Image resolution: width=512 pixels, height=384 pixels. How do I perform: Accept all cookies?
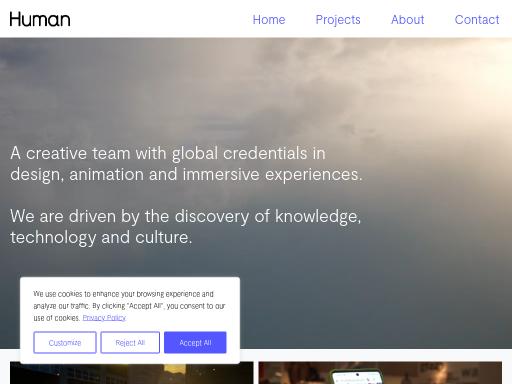[195, 342]
